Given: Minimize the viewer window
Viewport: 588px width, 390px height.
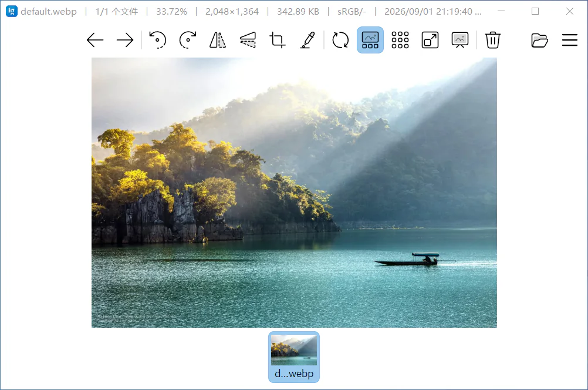Looking at the screenshot, I should tap(501, 12).
